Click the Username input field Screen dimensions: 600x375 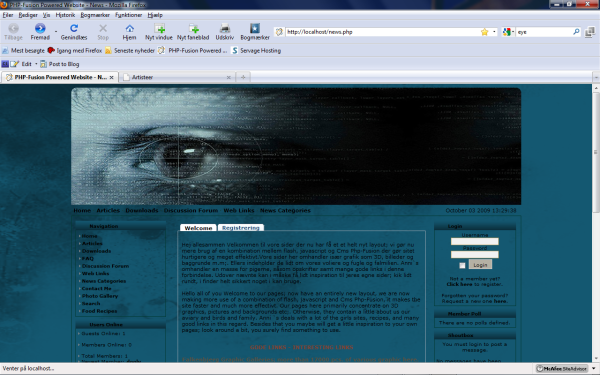[474, 241]
